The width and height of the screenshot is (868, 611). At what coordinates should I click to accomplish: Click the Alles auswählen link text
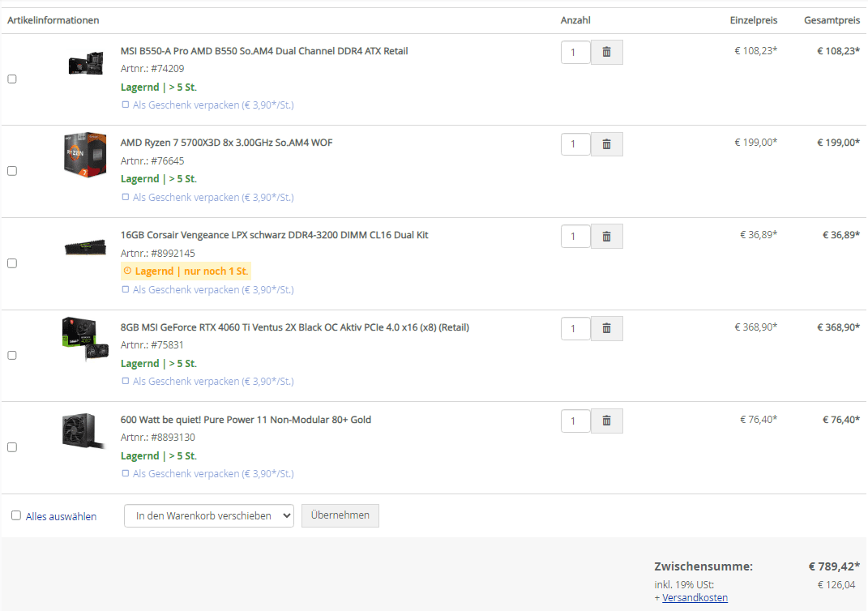pyautogui.click(x=61, y=516)
